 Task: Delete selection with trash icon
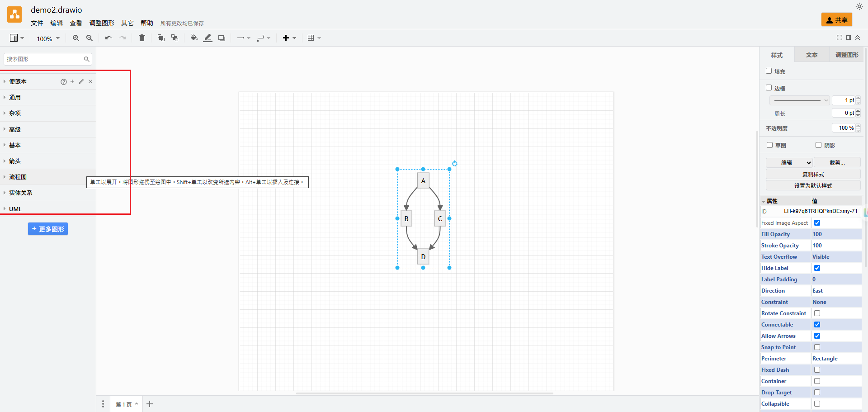point(142,38)
